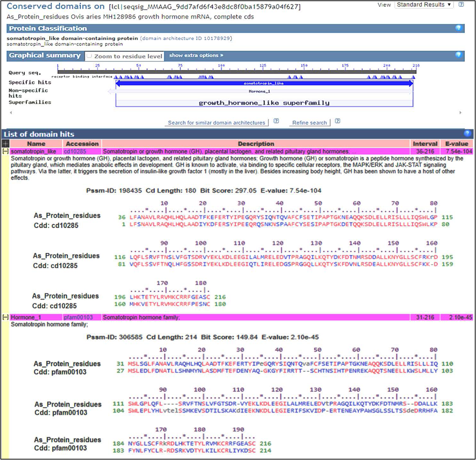
Task: Open pfam00103 accession link
Action: [x=78, y=317]
